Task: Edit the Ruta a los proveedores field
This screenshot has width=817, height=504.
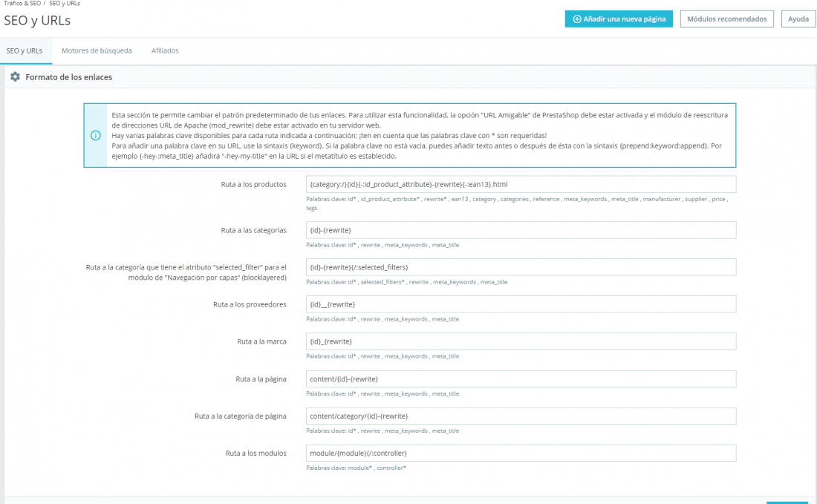Action: tap(521, 304)
